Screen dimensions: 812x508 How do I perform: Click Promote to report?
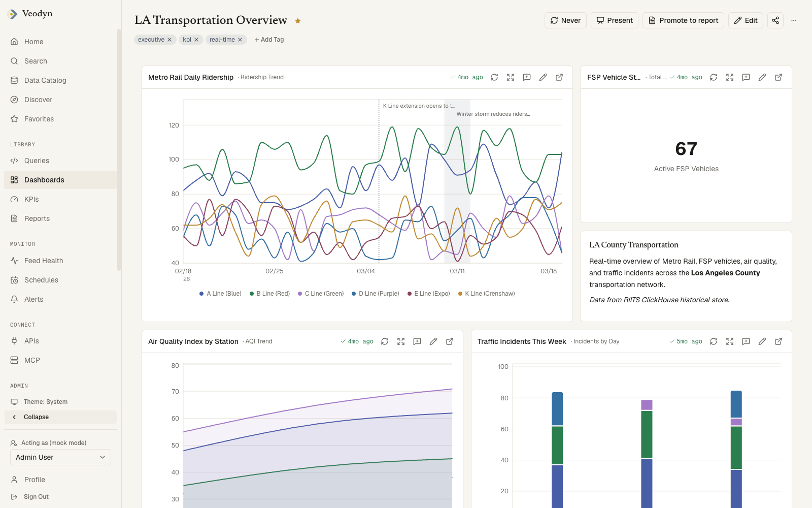683,20
